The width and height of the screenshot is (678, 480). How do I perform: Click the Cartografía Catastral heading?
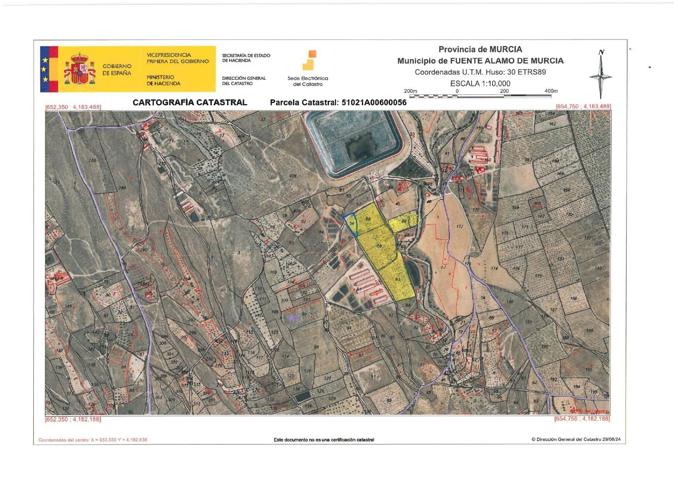pos(190,102)
